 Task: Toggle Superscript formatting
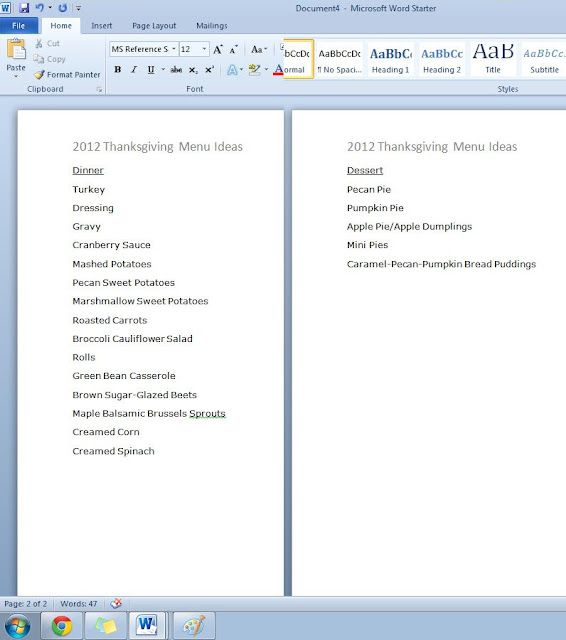[209, 69]
